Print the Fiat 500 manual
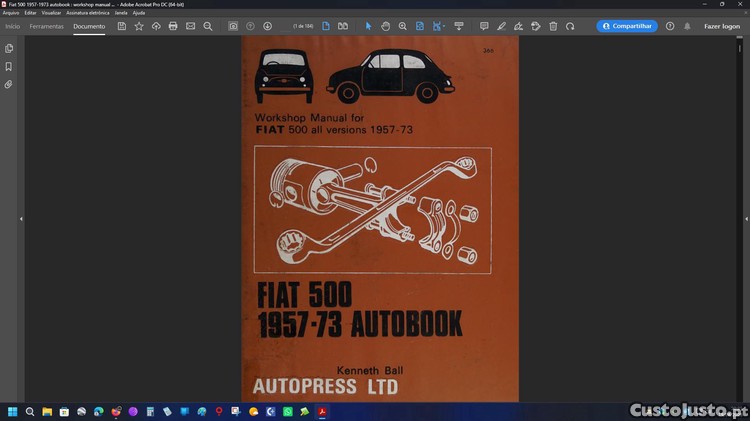This screenshot has width=750, height=421. click(173, 26)
